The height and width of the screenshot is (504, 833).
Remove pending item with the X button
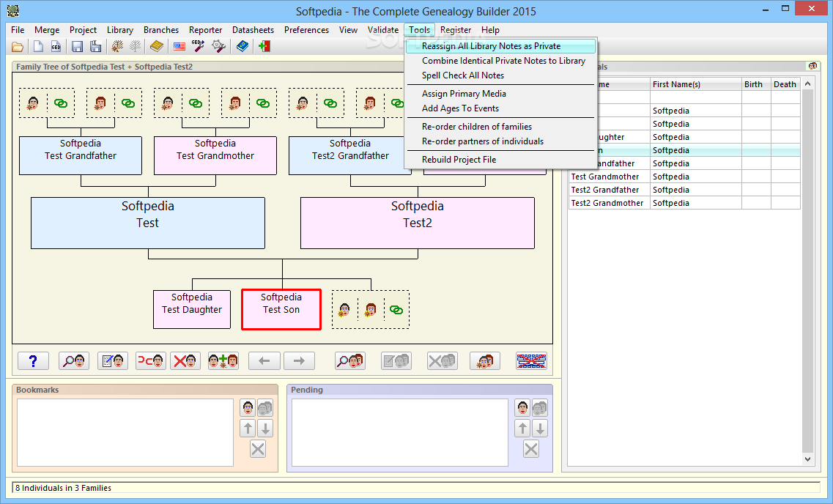point(531,449)
